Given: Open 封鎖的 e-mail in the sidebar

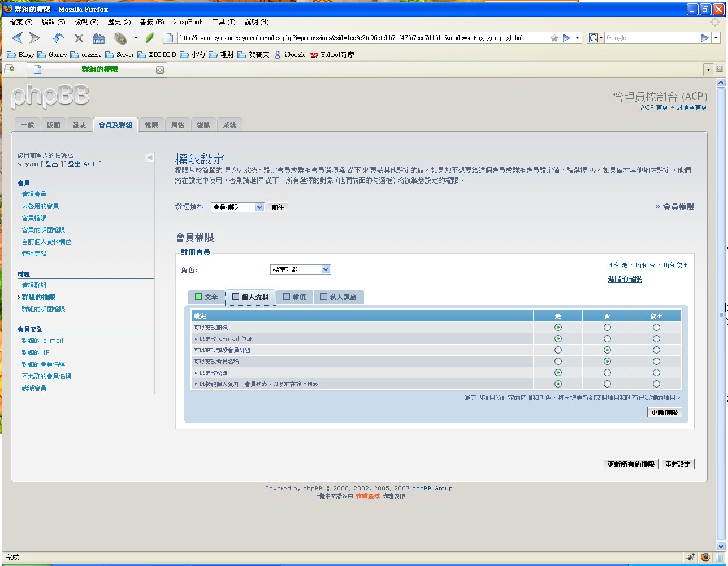Looking at the screenshot, I should 42,341.
